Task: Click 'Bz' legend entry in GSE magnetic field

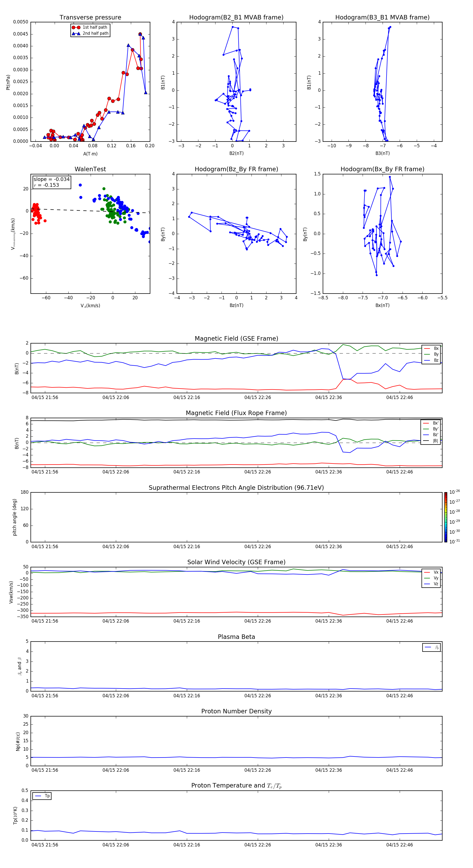Action: (x=431, y=360)
